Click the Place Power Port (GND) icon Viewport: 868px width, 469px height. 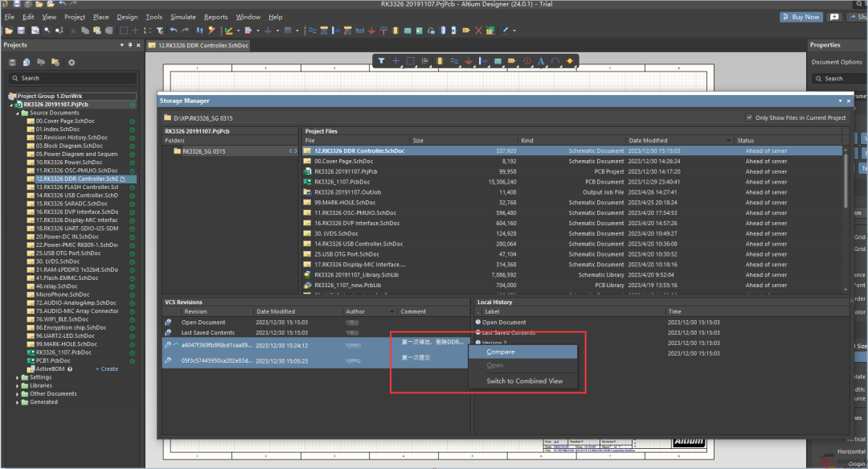pos(469,61)
